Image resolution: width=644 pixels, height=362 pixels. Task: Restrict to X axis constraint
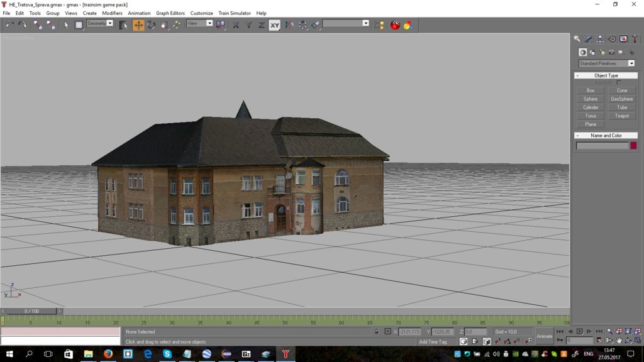pos(236,25)
